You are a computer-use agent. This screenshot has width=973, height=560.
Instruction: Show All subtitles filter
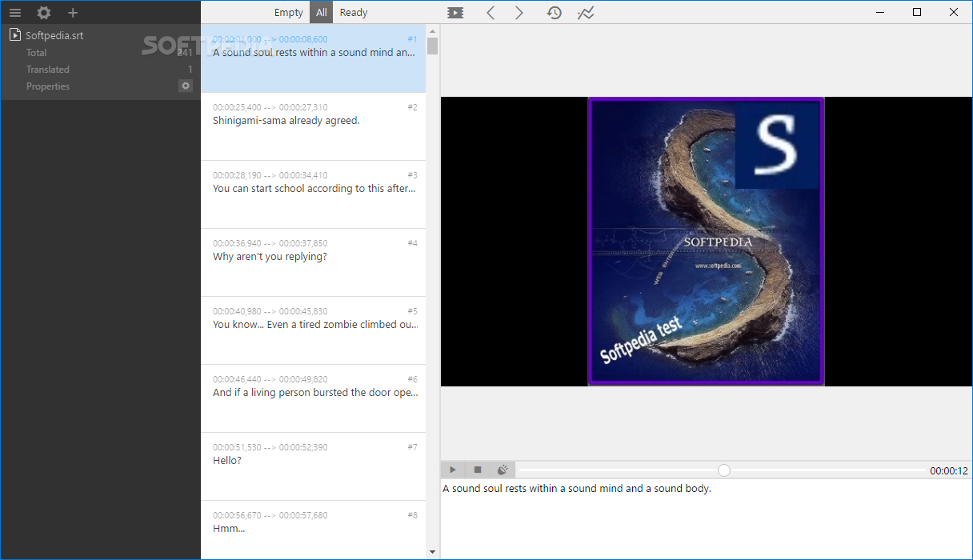click(x=321, y=12)
